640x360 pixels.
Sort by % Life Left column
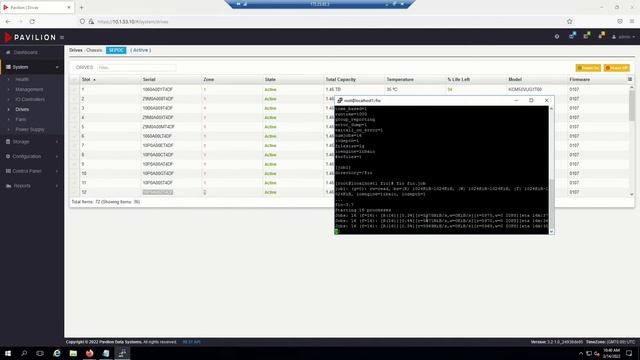(459, 80)
